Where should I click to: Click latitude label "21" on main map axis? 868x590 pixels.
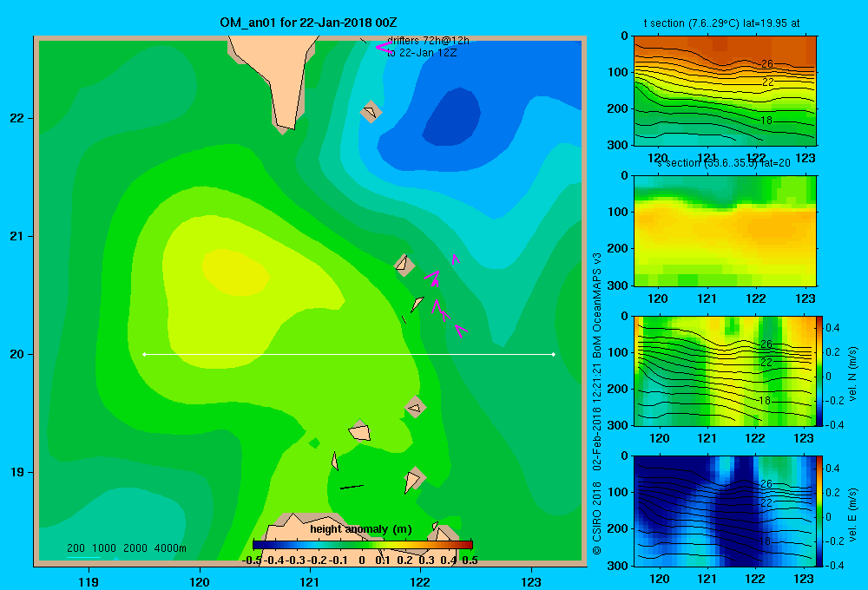click(16, 236)
